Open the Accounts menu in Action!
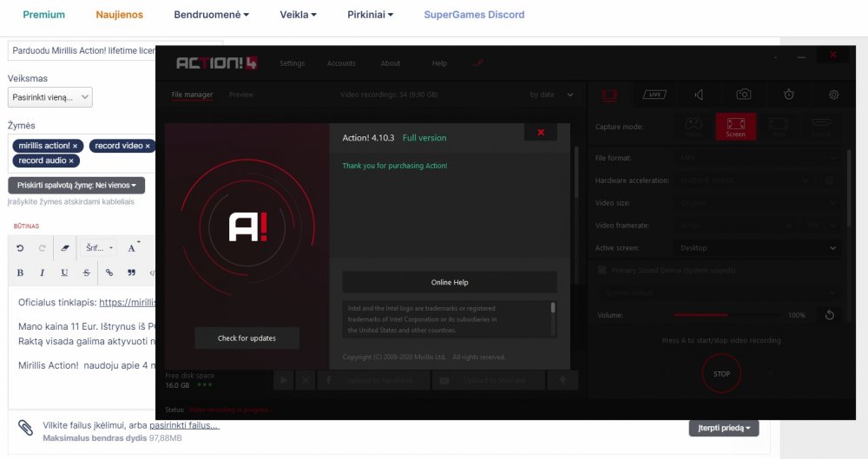The width and height of the screenshot is (868, 459). point(341,63)
